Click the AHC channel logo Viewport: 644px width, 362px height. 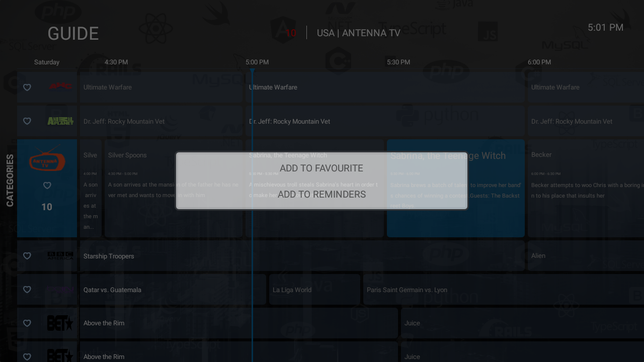60,86
